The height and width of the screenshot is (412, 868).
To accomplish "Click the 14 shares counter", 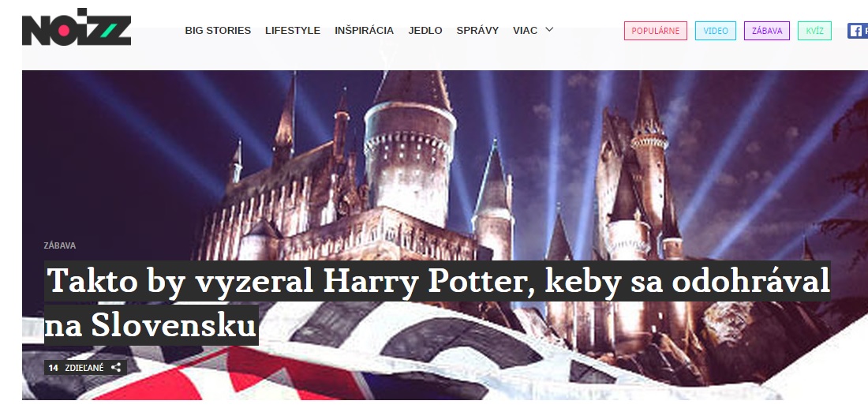I will click(x=53, y=368).
